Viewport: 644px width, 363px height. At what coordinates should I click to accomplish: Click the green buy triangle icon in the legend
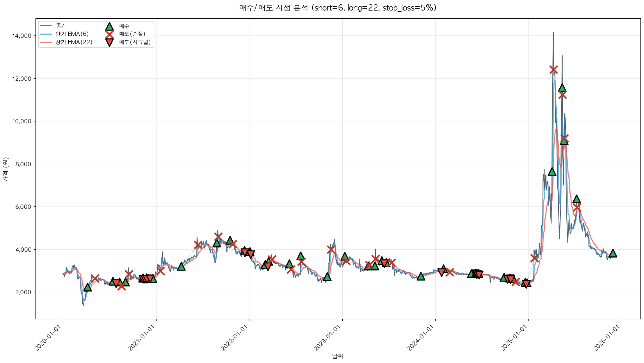109,26
